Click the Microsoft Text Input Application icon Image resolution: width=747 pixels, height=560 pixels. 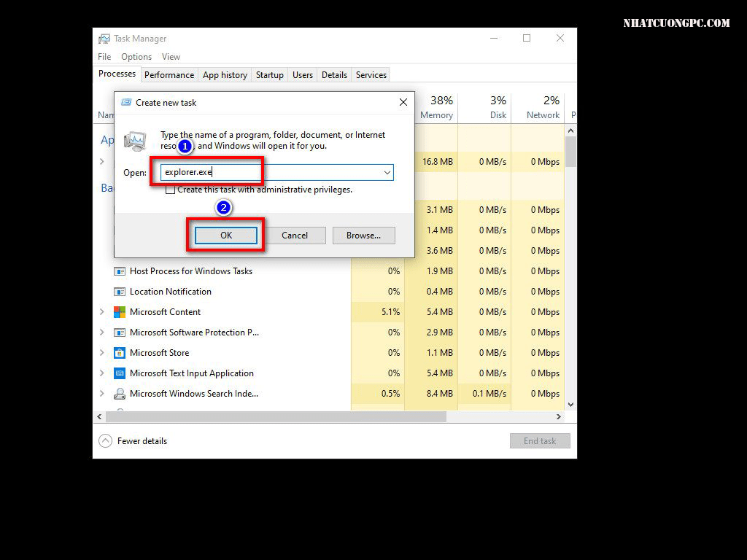point(120,373)
